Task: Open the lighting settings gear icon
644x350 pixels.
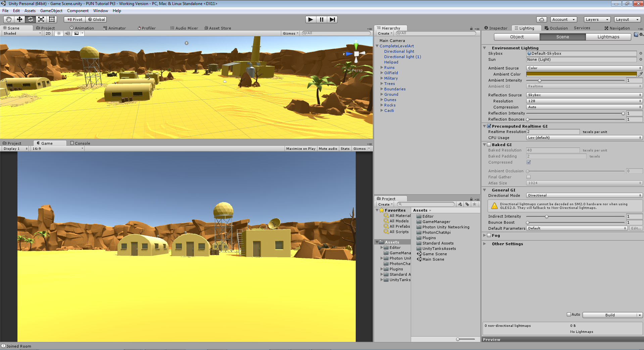Action: pos(641,35)
